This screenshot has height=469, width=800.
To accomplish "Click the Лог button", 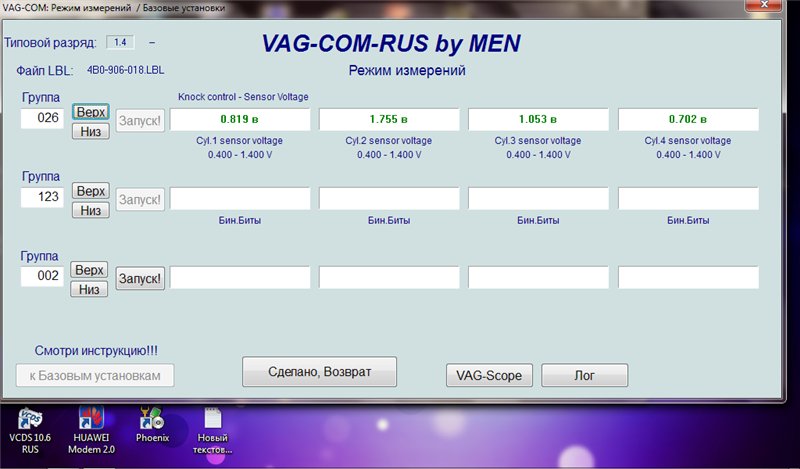I will coord(585,376).
